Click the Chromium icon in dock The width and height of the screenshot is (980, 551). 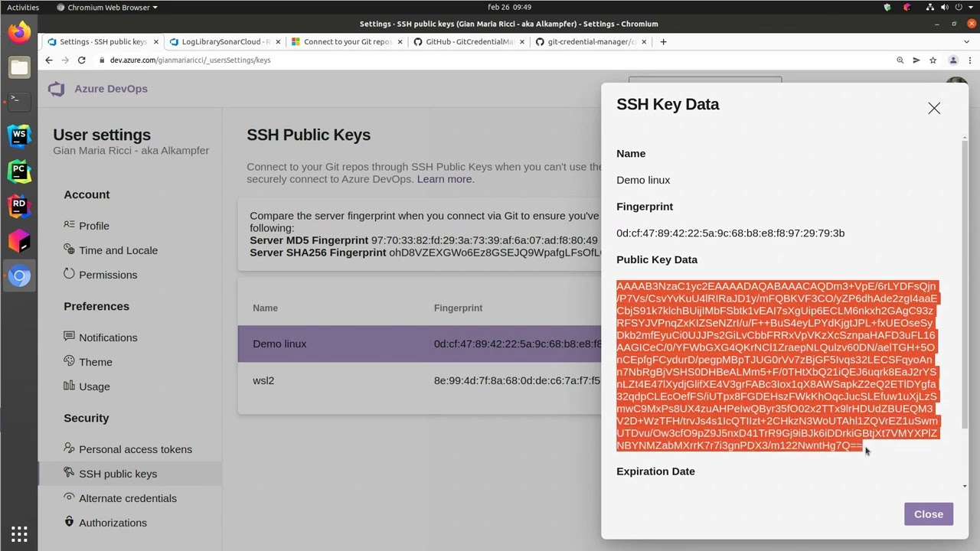pos(19,276)
